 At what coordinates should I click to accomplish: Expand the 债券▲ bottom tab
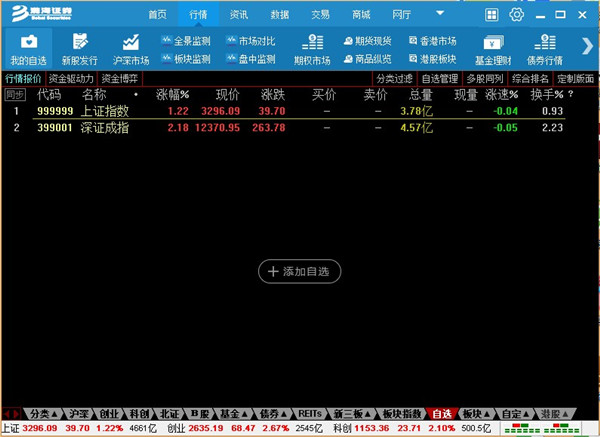coord(273,414)
